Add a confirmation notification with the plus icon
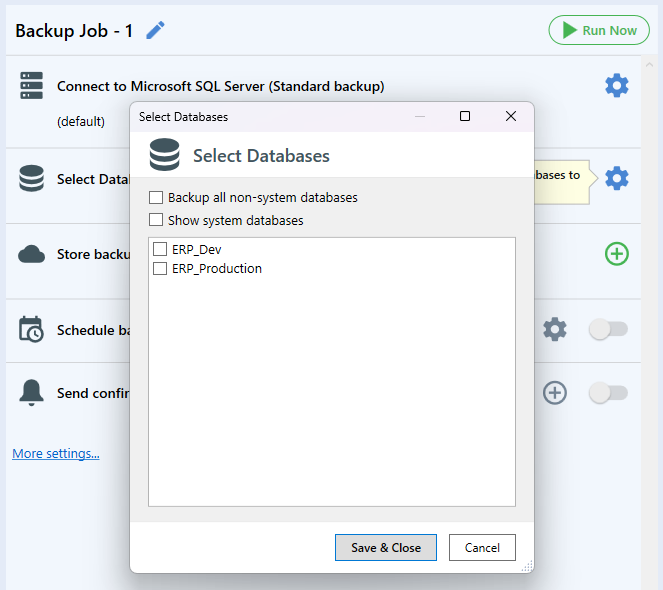 click(x=554, y=393)
